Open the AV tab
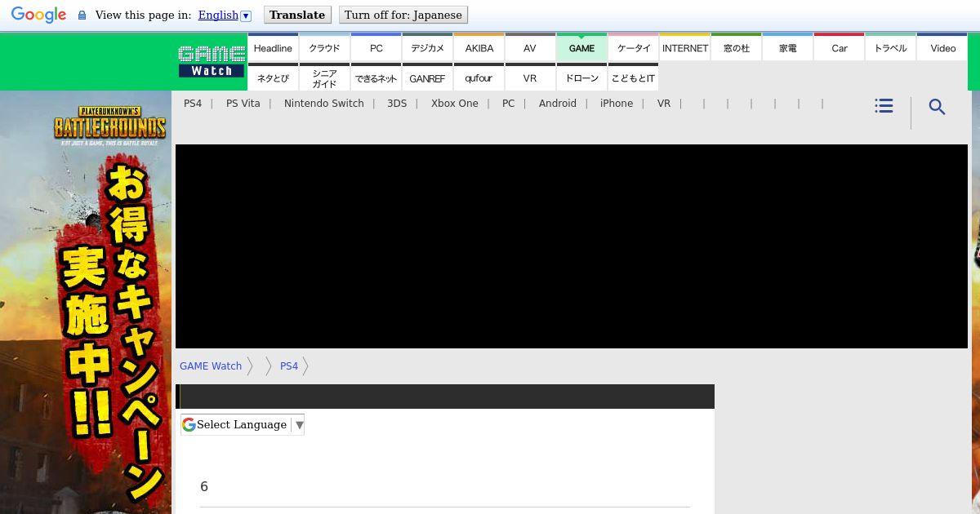Screen dimensions: 980x514 [x=530, y=47]
